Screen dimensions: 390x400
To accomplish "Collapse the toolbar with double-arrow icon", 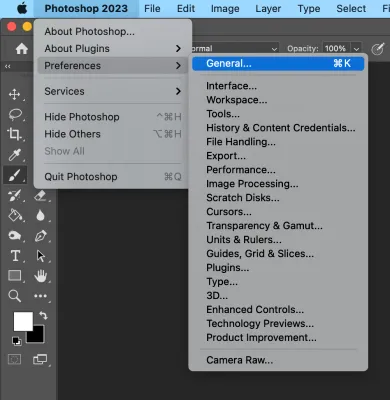I will pos(7,67).
